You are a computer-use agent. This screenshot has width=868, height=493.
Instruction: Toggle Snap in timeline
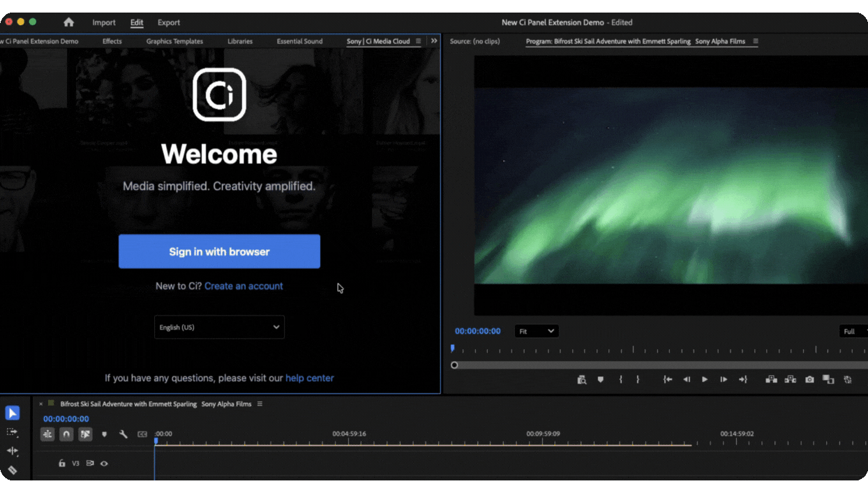click(x=66, y=434)
